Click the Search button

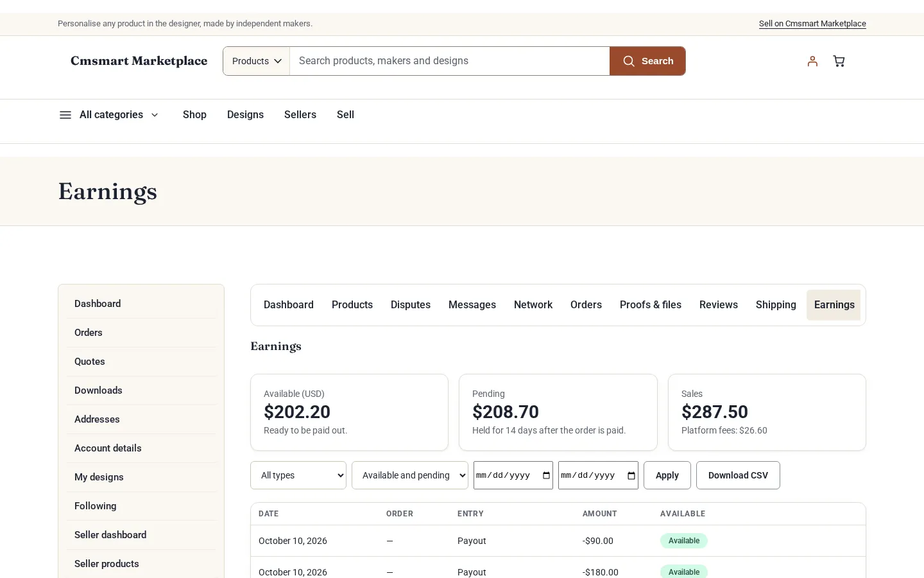[x=647, y=61]
